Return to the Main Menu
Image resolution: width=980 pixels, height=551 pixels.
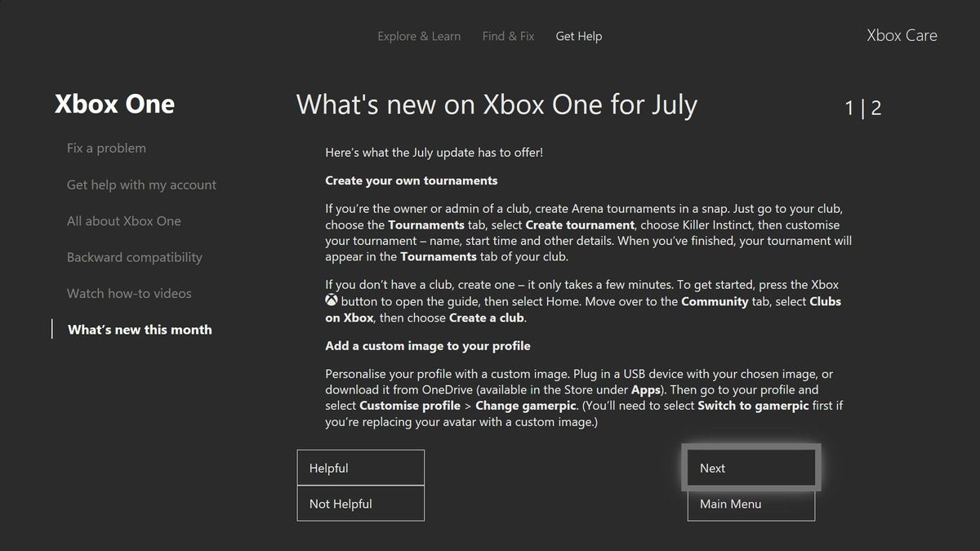[x=751, y=504]
